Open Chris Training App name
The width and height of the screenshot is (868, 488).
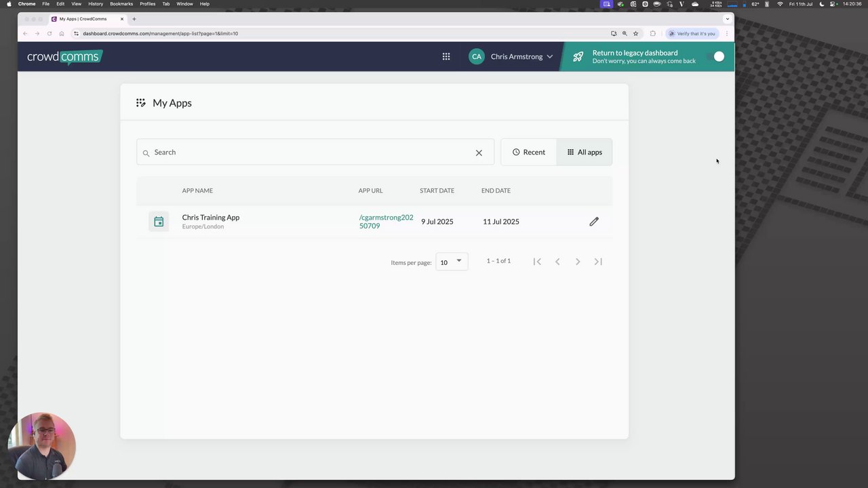(210, 218)
